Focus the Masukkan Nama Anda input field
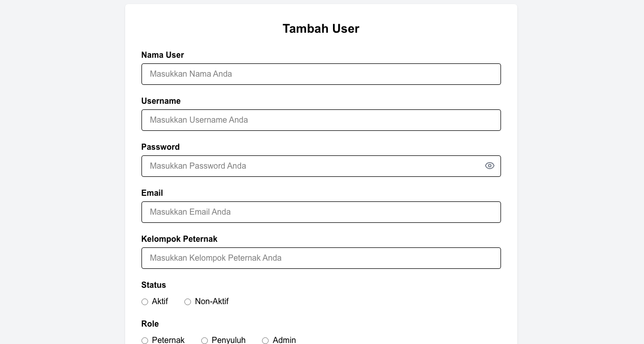This screenshot has width=644, height=344. point(321,74)
